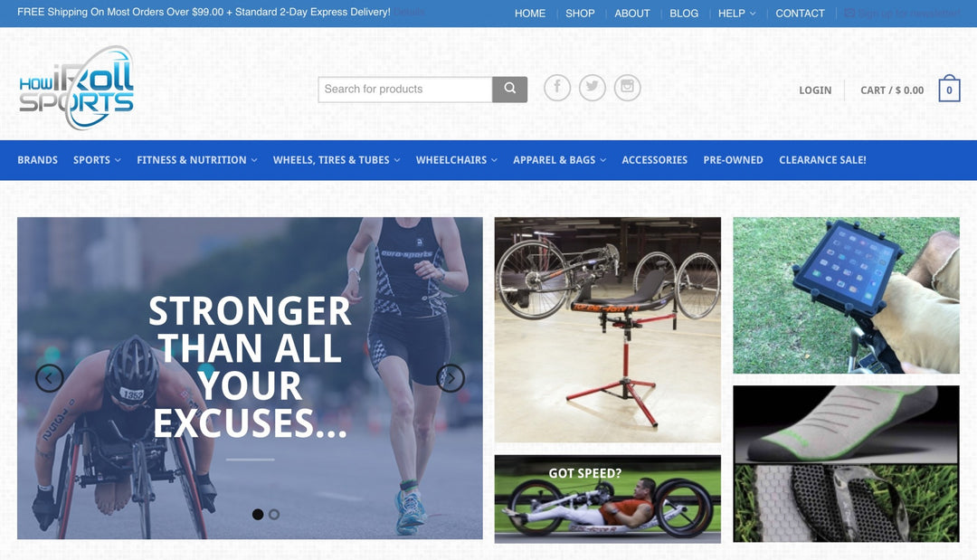Click the Search for products field
This screenshot has width=977, height=560.
click(405, 89)
